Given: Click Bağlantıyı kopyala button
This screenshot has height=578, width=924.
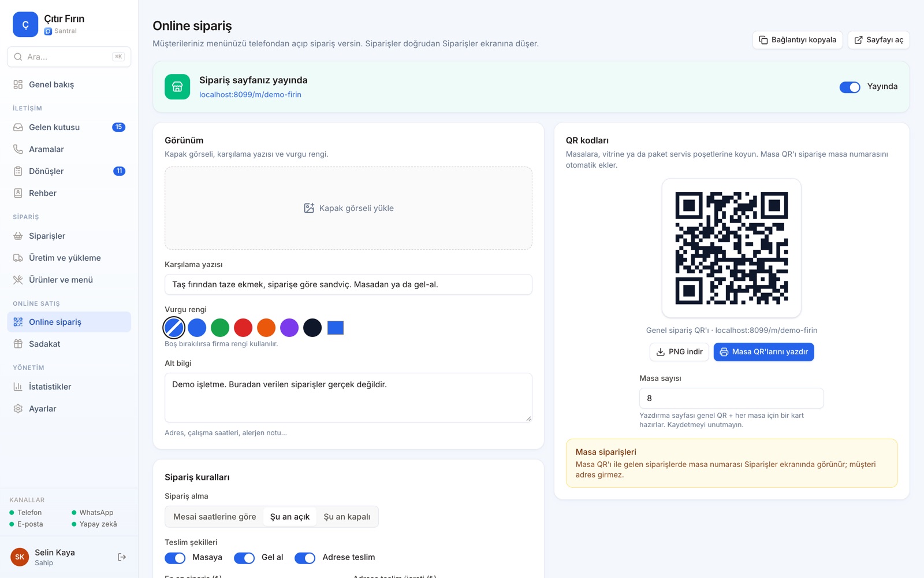Looking at the screenshot, I should (x=798, y=40).
